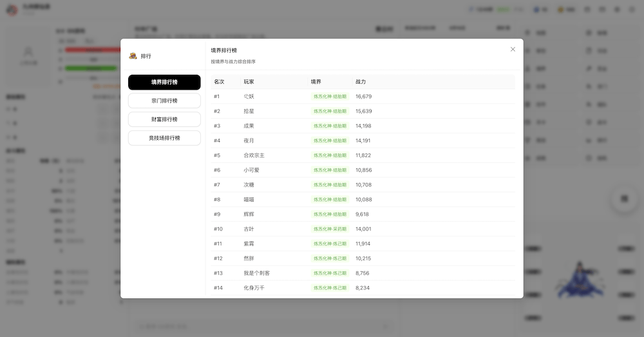Image resolution: width=644 pixels, height=337 pixels.
Task: Click player name 合欢宗主
Action: click(254, 155)
